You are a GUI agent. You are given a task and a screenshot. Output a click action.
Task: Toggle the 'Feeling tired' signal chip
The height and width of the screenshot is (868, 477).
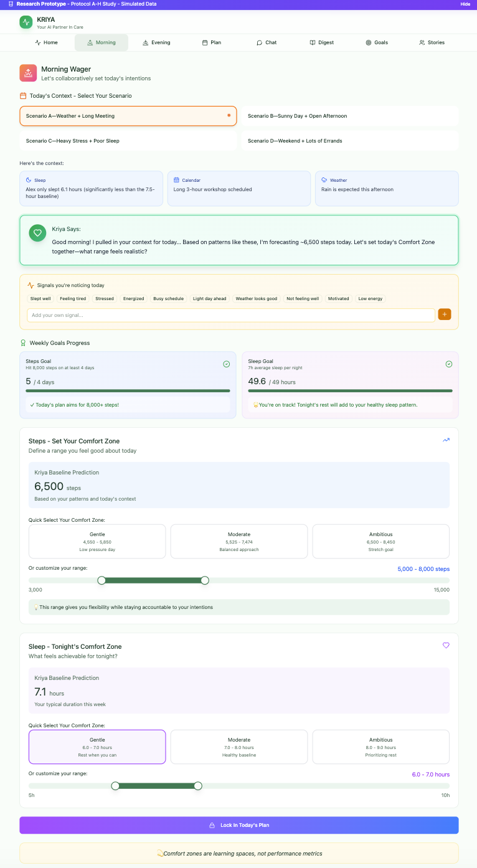tap(73, 299)
